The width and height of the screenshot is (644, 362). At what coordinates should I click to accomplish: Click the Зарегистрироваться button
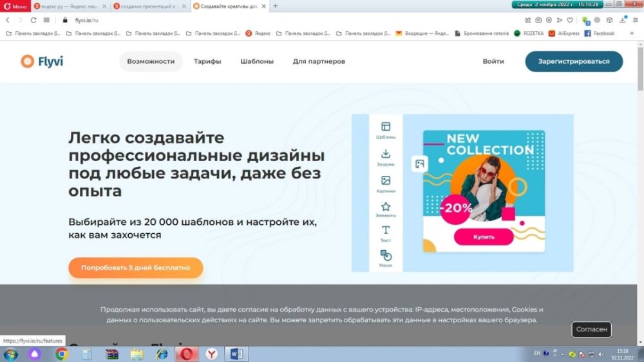point(574,61)
